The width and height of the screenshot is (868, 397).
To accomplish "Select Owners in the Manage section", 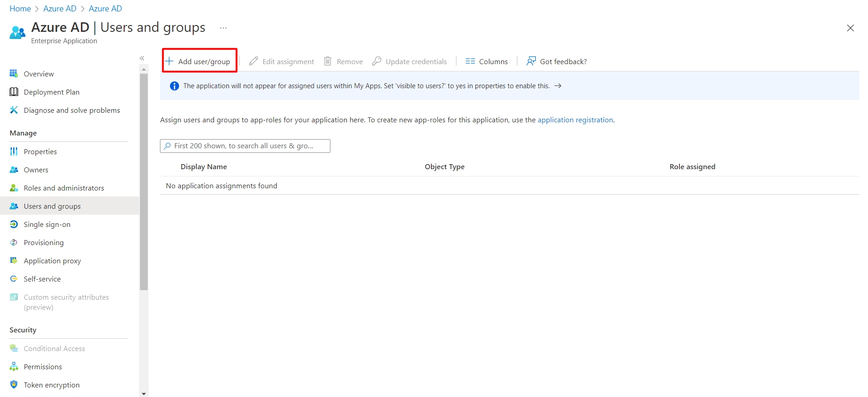I will point(36,170).
